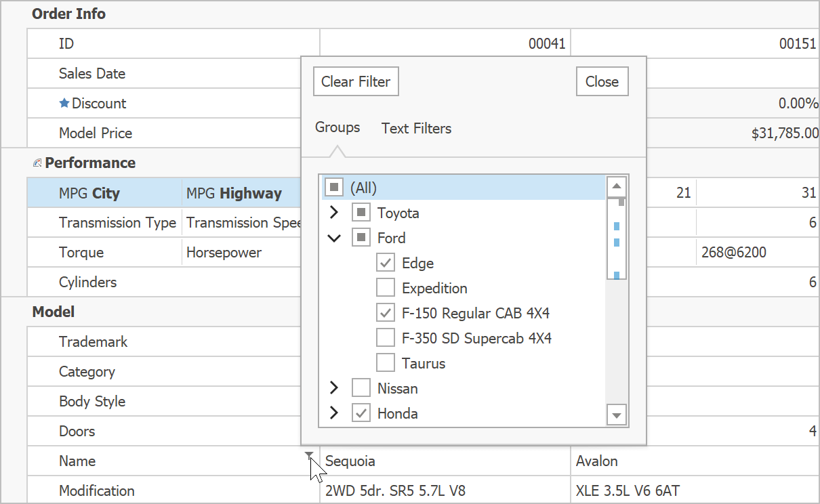Viewport: 820px width, 504px height.
Task: Click the scroll down arrow in filter list
Action: pos(617,415)
